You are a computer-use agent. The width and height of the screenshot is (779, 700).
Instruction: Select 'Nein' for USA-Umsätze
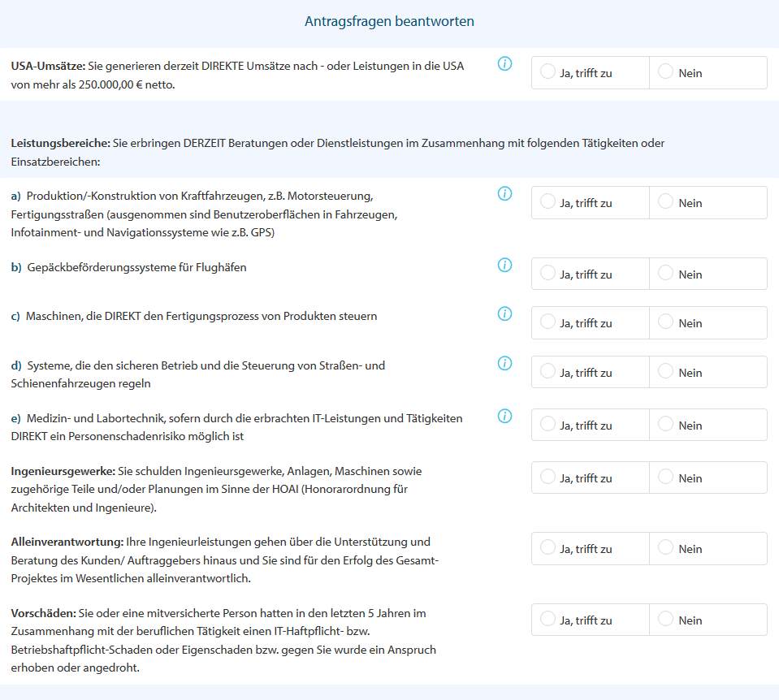666,72
